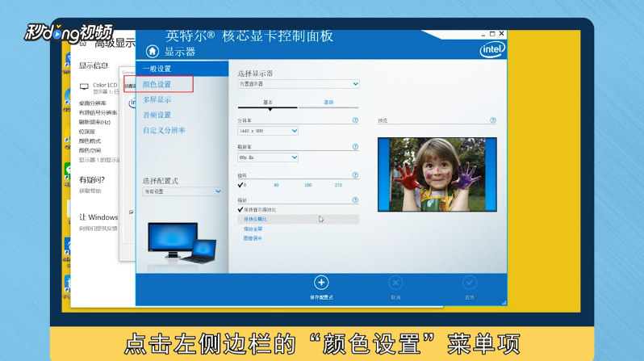Open help icon for 缩放
Viewport: 644px width, 361px height.
pyautogui.click(x=355, y=200)
